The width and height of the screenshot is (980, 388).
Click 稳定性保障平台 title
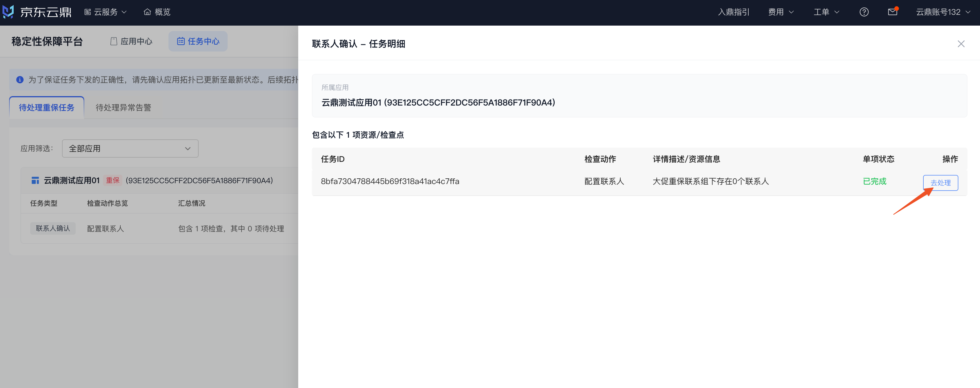click(47, 41)
